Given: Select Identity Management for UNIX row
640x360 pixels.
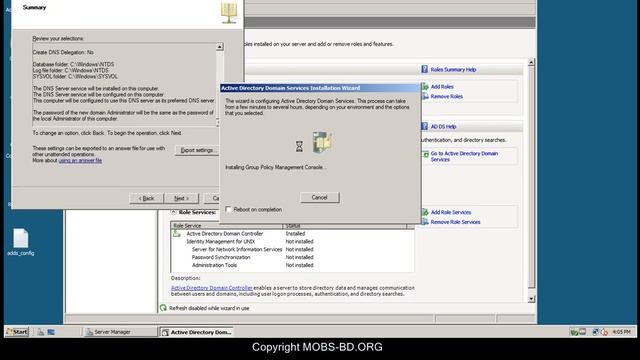Looking at the screenshot, I should tap(292, 242).
